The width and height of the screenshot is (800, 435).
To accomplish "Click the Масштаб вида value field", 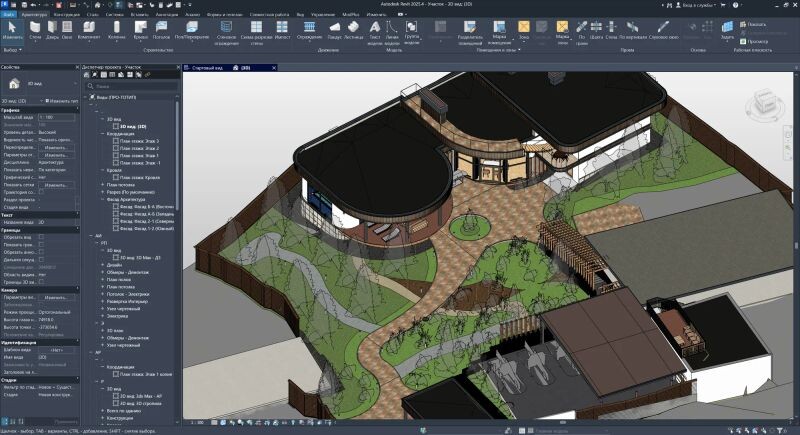I will click(x=56, y=117).
